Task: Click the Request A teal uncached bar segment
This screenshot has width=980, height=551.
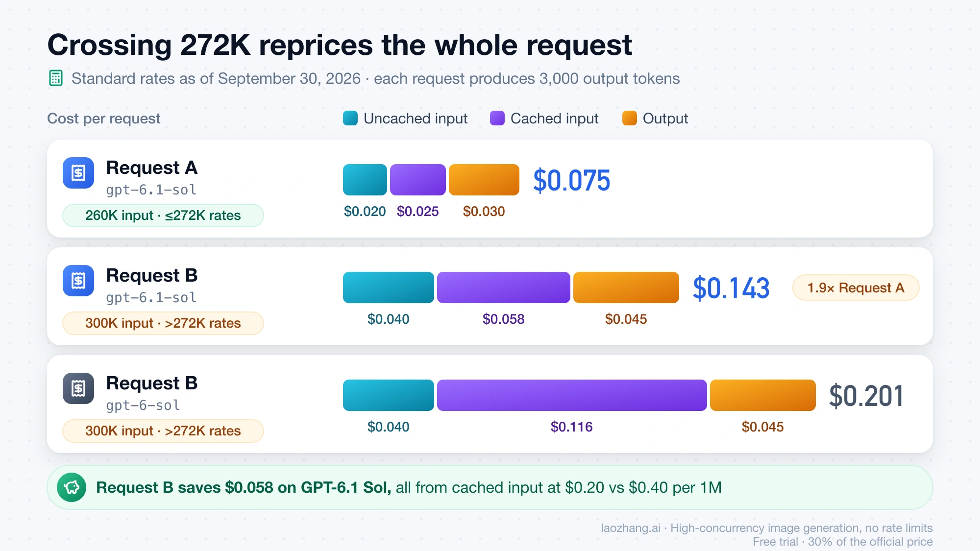Action: point(365,180)
